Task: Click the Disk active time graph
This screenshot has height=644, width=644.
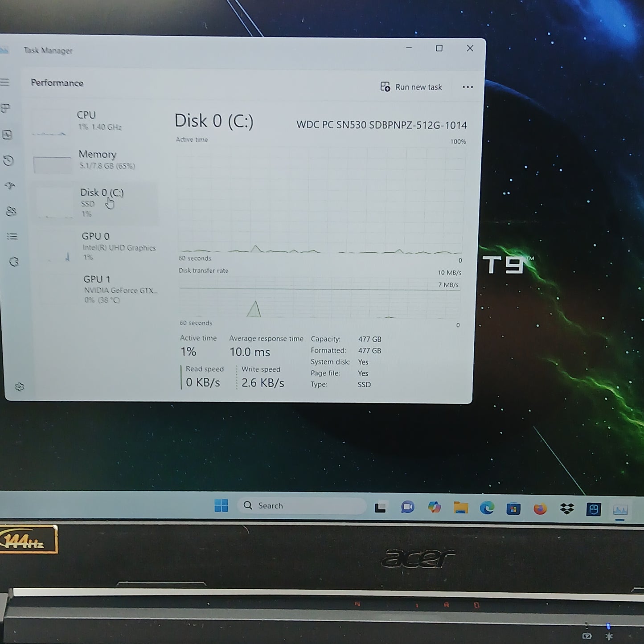Action: coord(321,200)
